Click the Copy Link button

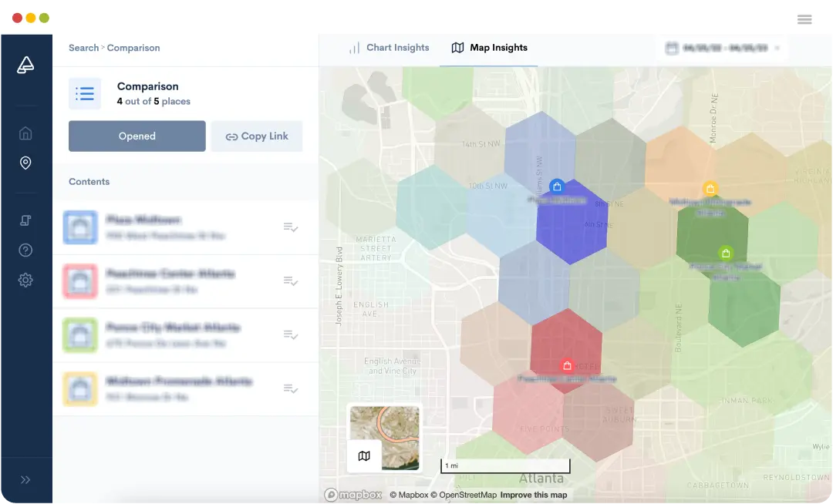tap(257, 136)
